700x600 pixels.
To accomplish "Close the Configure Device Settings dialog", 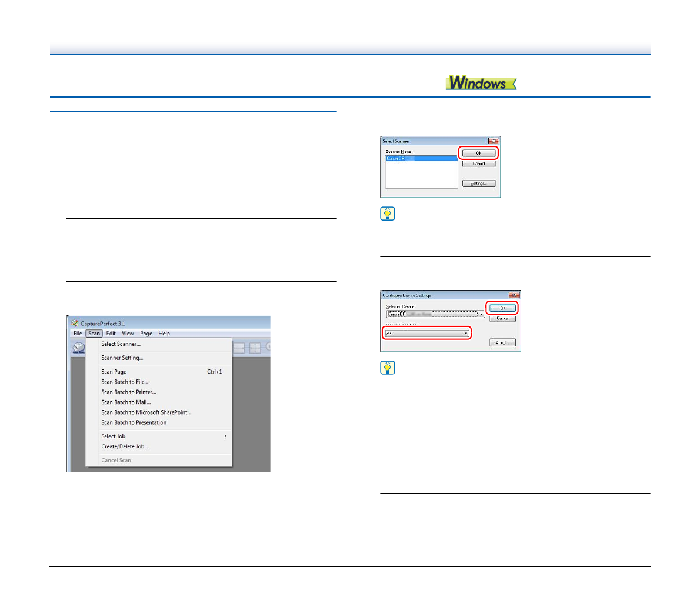I will tap(514, 295).
